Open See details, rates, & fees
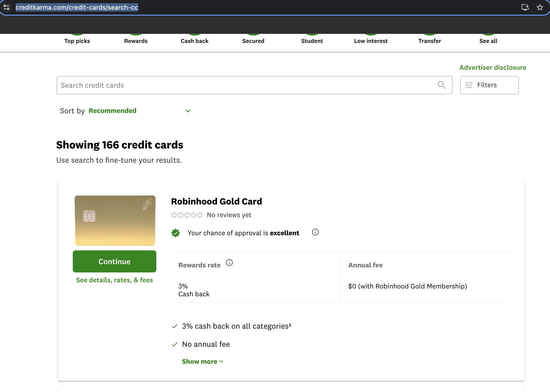This screenshot has width=550, height=392. pyautogui.click(x=114, y=280)
